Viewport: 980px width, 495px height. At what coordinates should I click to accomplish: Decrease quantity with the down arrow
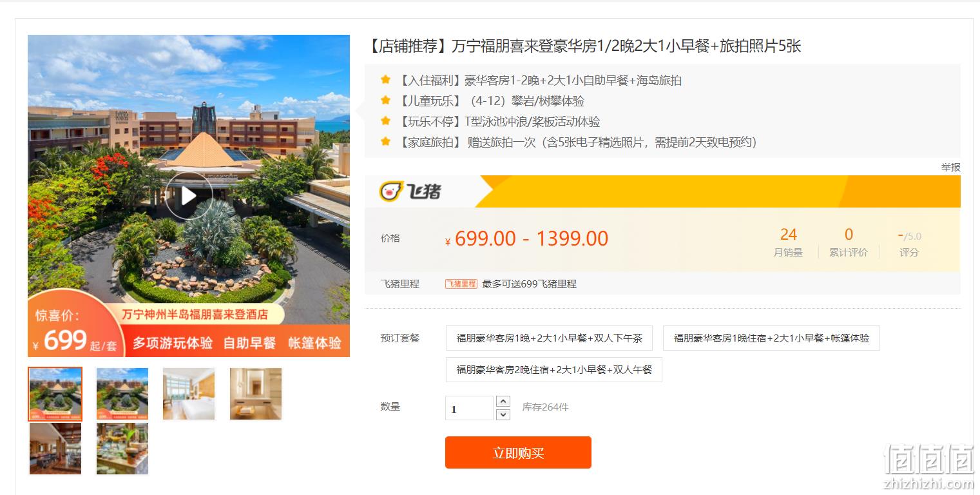(503, 414)
